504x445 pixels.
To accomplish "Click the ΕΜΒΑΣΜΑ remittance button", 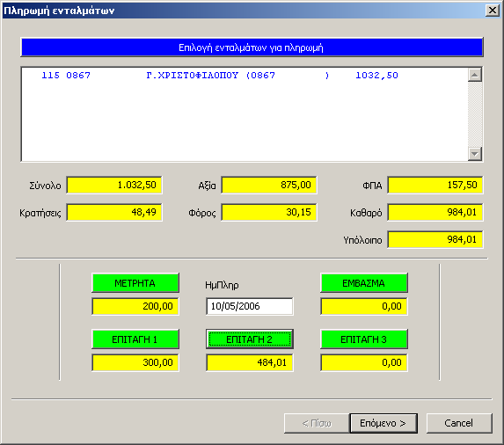I will 364,283.
